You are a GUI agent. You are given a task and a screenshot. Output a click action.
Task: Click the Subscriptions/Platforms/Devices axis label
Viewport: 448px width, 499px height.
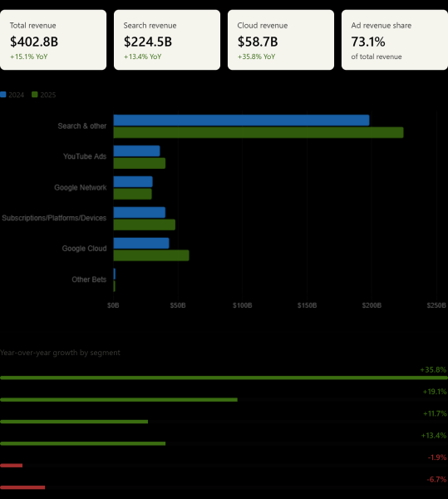(54, 218)
